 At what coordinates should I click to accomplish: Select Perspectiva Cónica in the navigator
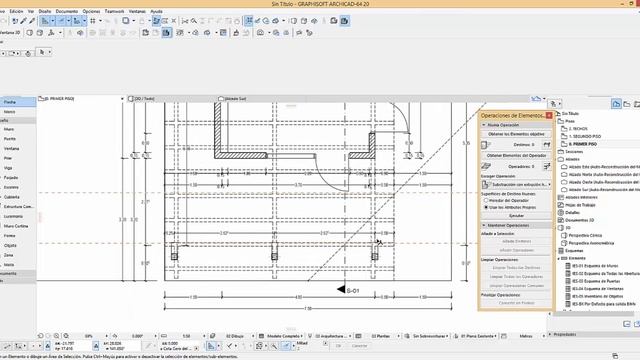pyautogui.click(x=585, y=236)
